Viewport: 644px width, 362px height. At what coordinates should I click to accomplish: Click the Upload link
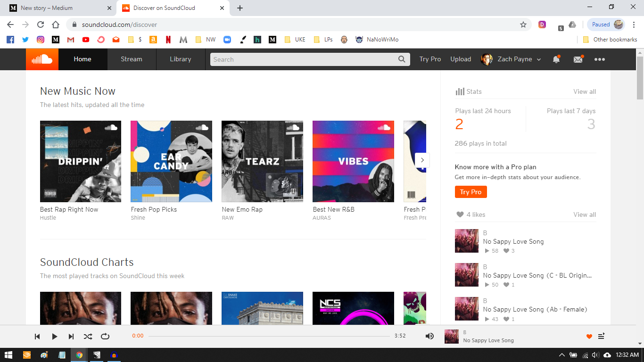(x=461, y=59)
